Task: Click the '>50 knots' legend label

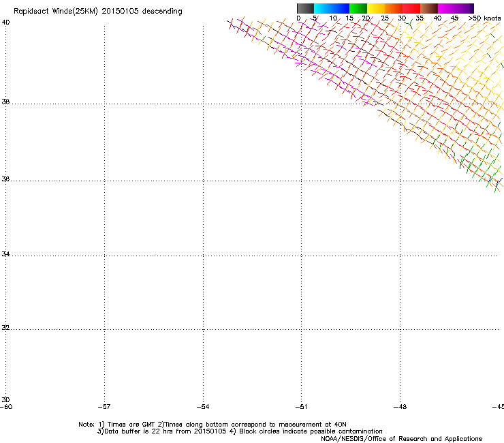Action: click(x=484, y=18)
